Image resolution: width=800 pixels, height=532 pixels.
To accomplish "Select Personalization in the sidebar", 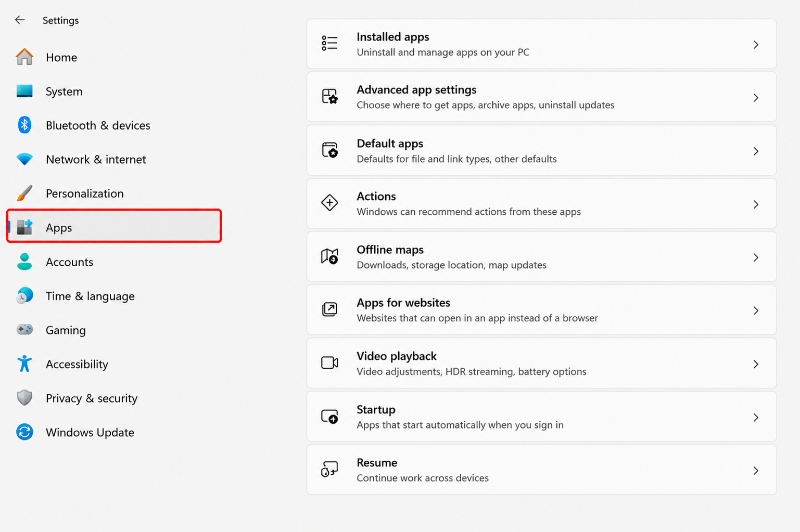I will coord(85,194).
